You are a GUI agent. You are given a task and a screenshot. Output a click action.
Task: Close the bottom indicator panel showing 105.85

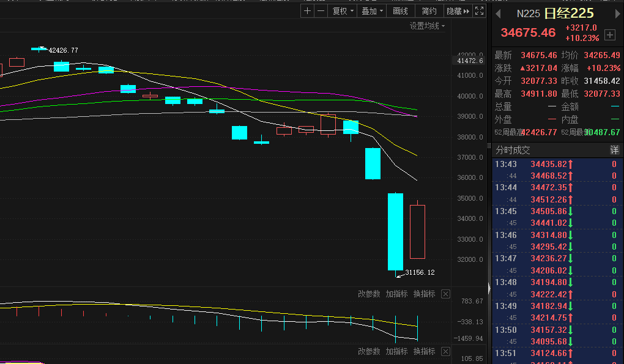446,352
